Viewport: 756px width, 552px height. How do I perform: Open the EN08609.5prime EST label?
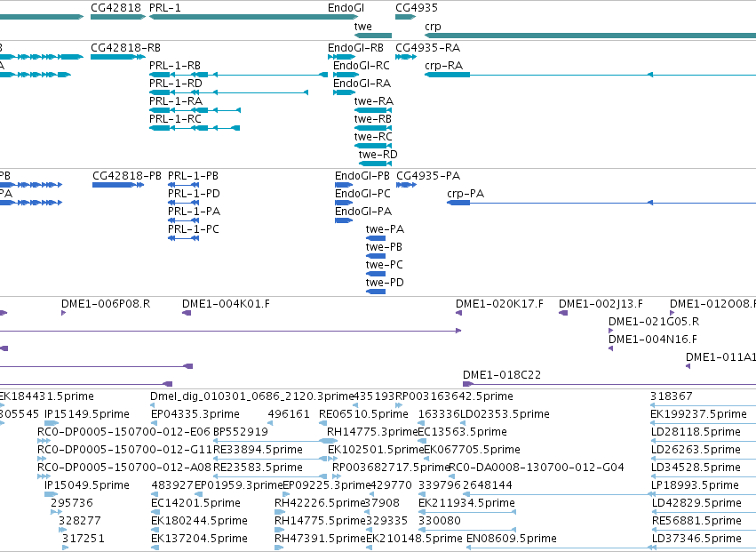[x=512, y=539]
